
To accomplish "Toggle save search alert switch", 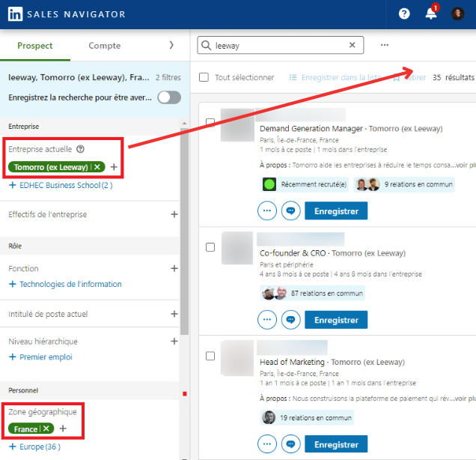I will (169, 97).
